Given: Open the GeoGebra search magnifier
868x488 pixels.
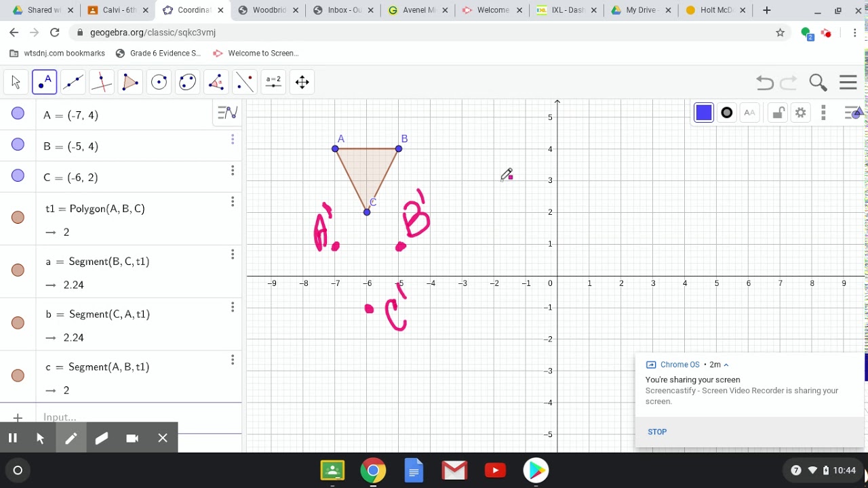Looking at the screenshot, I should pyautogui.click(x=818, y=83).
